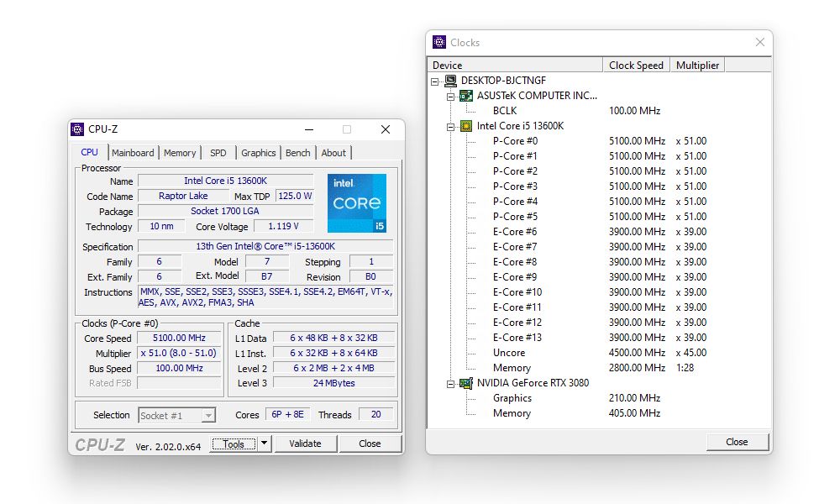Select the Intel Core i5 13600K processor icon
This screenshot has width=840, height=504.
[466, 126]
